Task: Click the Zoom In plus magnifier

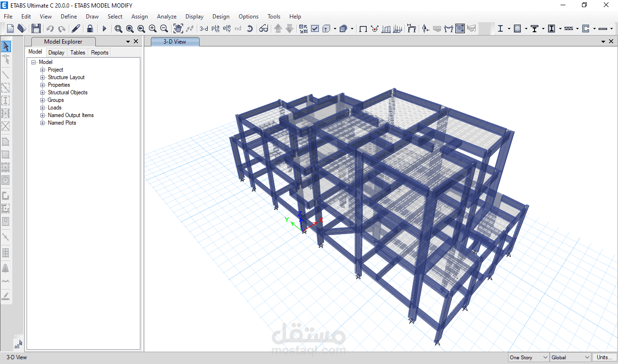Action: 153,28
